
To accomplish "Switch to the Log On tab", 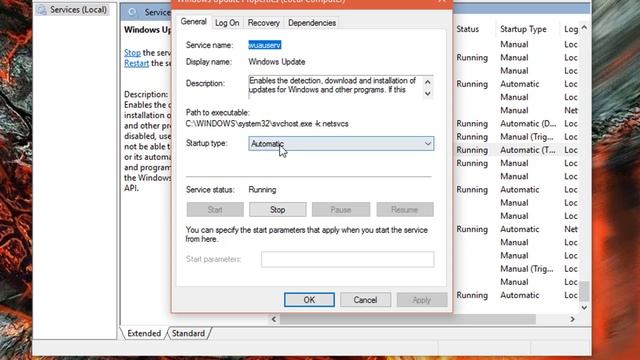I will click(x=227, y=23).
